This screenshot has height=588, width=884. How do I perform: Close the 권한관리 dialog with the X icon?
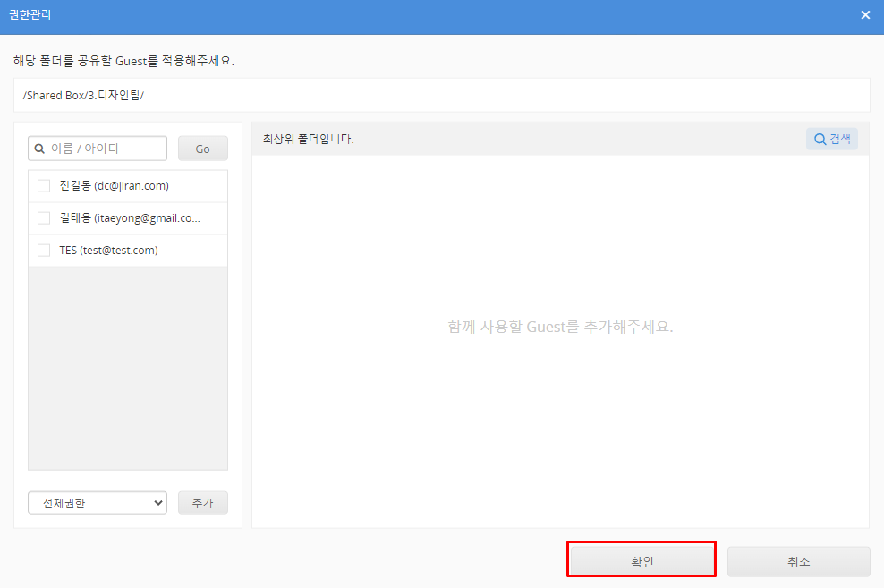[864, 15]
